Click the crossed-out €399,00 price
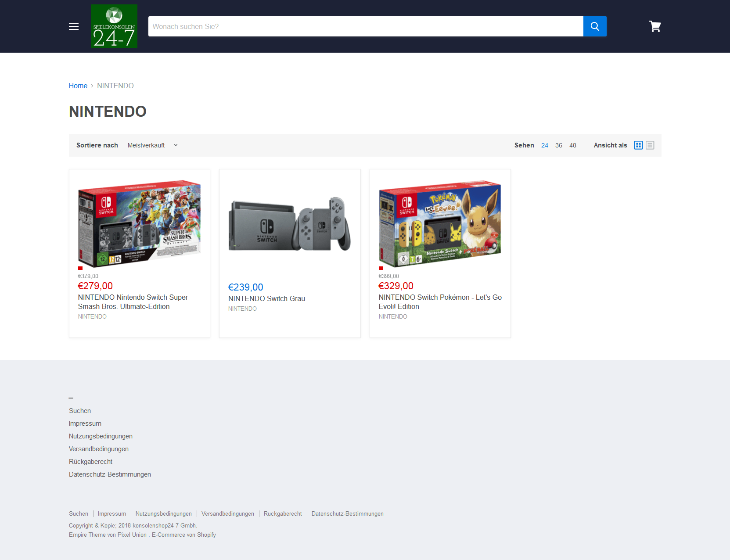The image size is (730, 560). point(389,276)
